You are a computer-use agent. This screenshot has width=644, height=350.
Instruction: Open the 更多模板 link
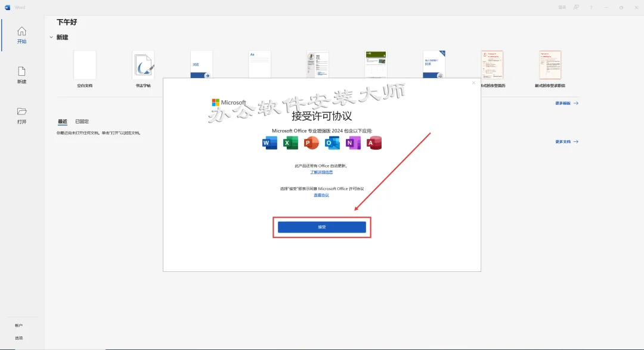566,103
